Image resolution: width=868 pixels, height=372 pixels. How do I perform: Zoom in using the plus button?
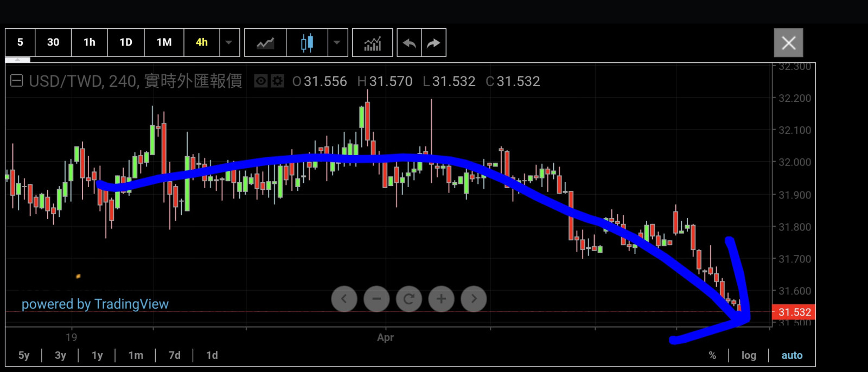point(441,299)
